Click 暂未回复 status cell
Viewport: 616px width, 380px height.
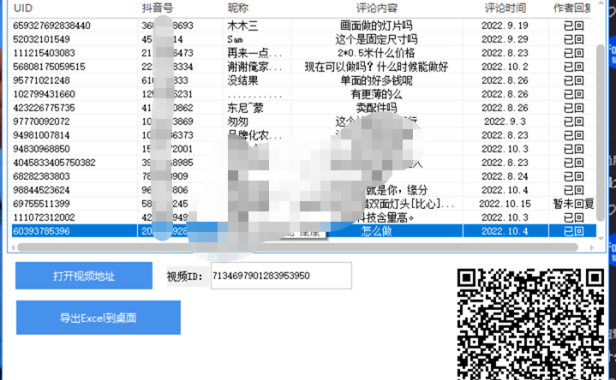574,204
